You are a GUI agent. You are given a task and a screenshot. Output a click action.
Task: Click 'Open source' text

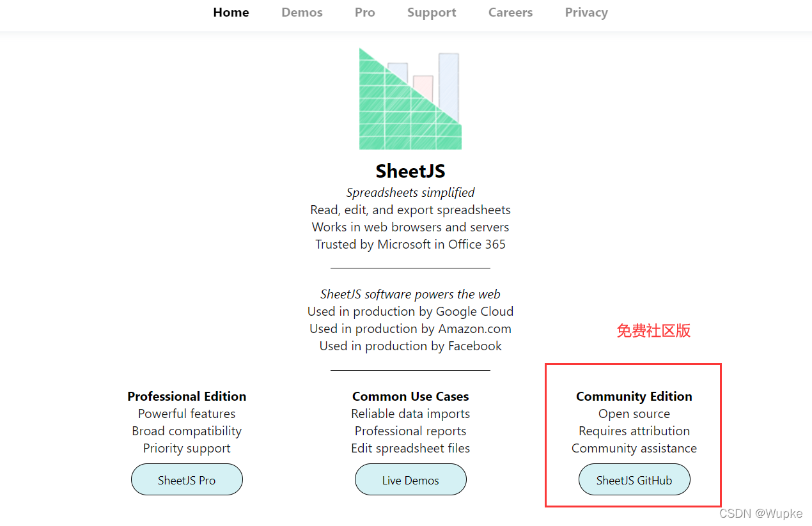pos(634,414)
